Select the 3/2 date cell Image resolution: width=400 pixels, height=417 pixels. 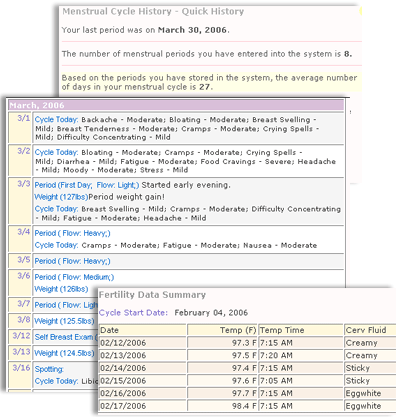[x=20, y=161]
